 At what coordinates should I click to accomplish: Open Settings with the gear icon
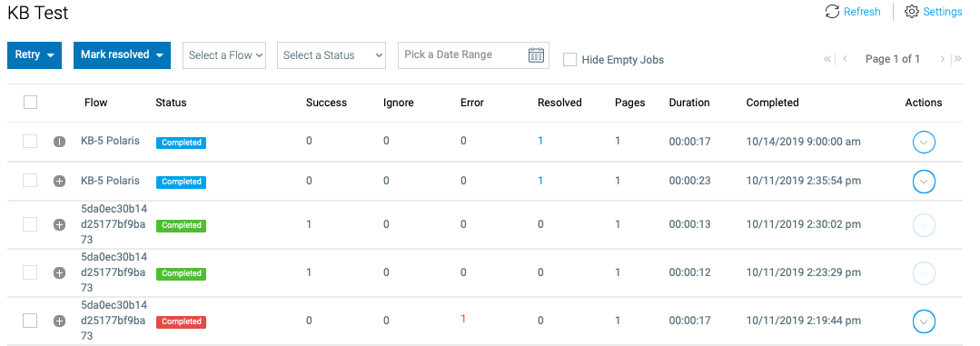point(912,11)
